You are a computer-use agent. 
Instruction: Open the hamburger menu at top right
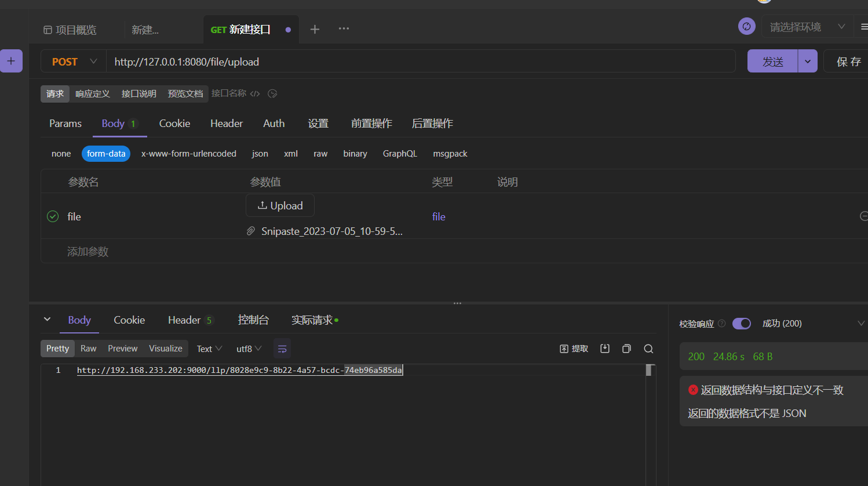click(864, 27)
